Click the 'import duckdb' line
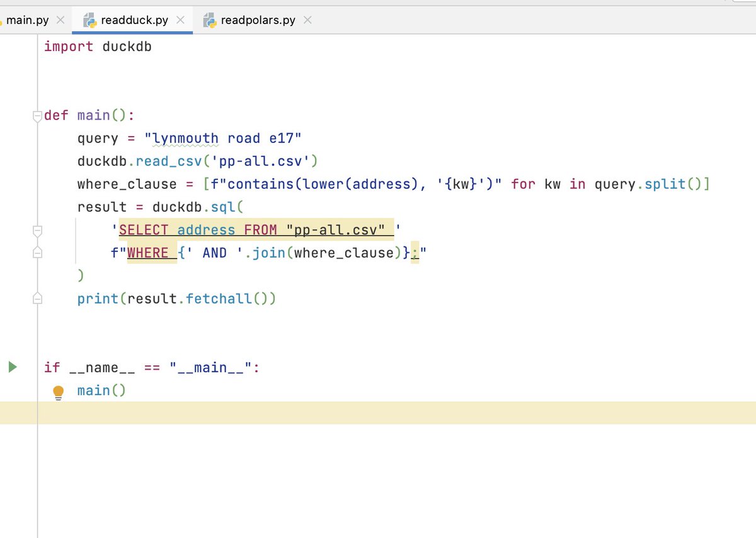 (98, 47)
